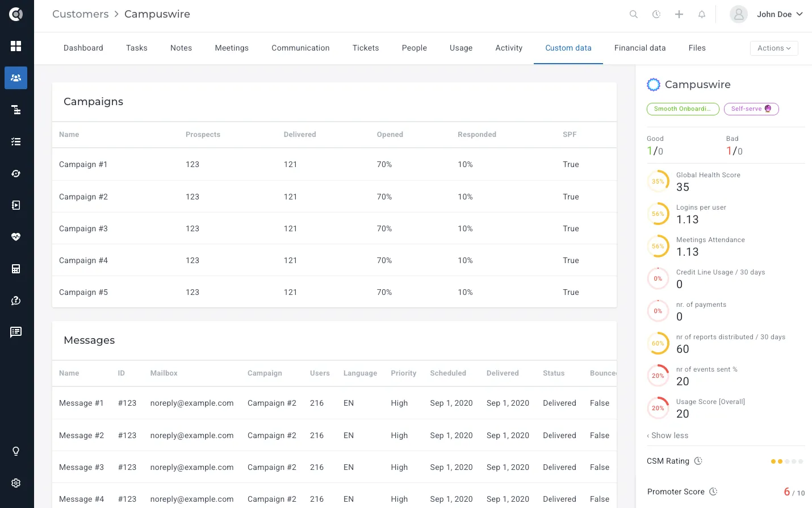Click the Promoter Score history icon
The height and width of the screenshot is (508, 812).
tap(714, 492)
